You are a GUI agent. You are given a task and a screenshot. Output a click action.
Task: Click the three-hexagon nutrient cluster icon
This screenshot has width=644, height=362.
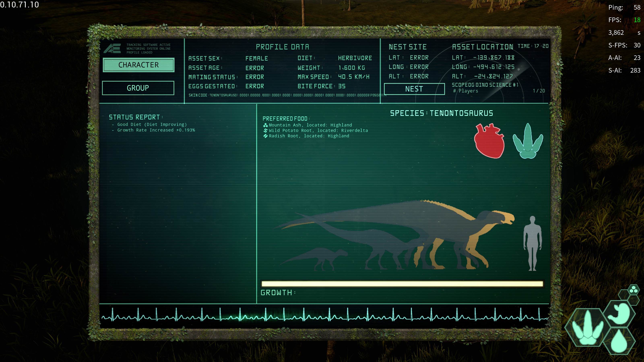634,290
